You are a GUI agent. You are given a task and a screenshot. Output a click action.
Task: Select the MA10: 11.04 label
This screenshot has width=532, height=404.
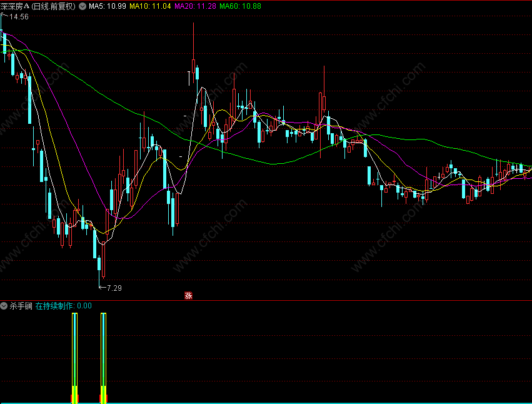[x=150, y=6]
